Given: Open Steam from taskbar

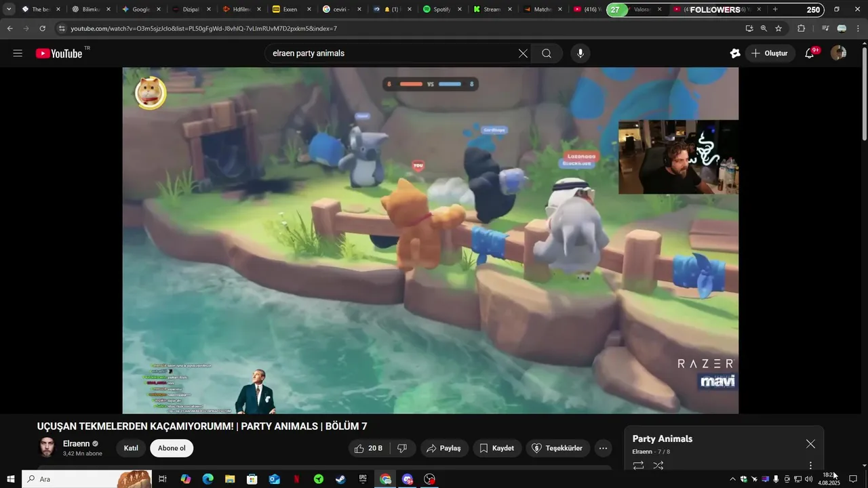Looking at the screenshot, I should [x=340, y=479].
